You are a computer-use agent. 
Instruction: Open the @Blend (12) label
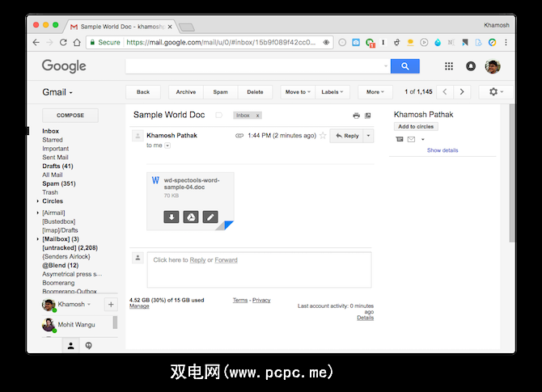coord(60,265)
